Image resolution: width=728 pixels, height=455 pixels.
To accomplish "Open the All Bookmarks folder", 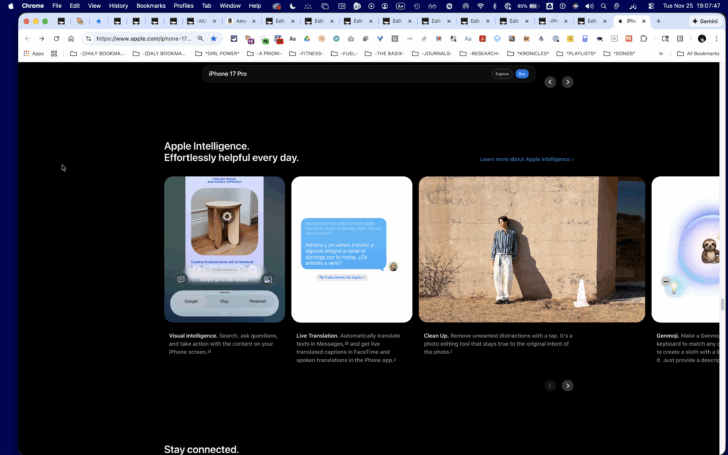I will [698, 54].
